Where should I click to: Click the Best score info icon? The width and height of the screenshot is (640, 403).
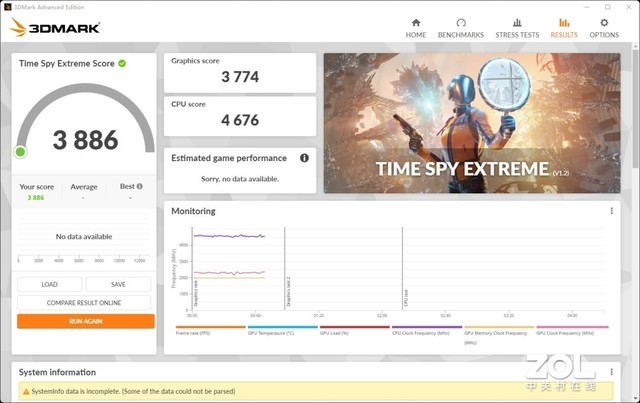tap(139, 186)
